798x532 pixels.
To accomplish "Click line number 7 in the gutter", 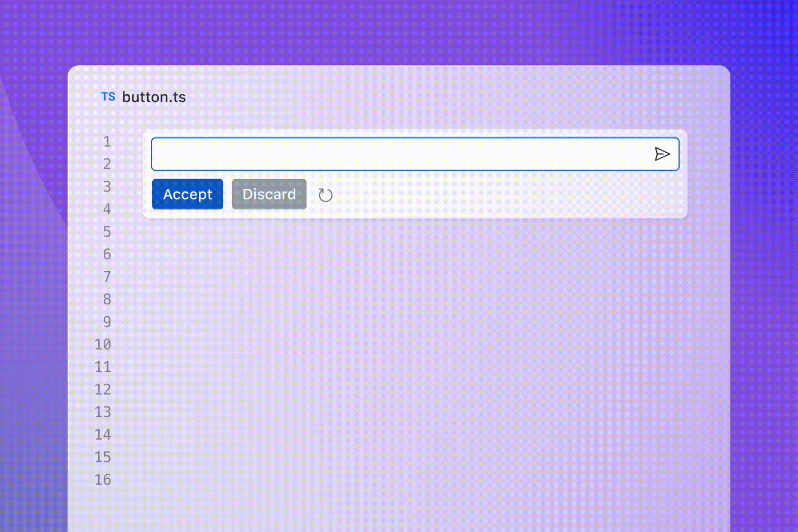I will (x=107, y=277).
